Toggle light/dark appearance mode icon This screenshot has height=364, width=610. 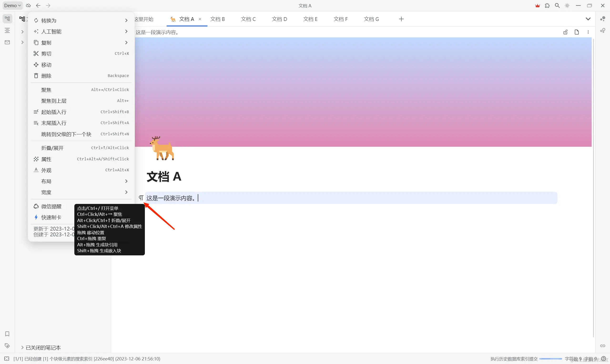tap(567, 5)
